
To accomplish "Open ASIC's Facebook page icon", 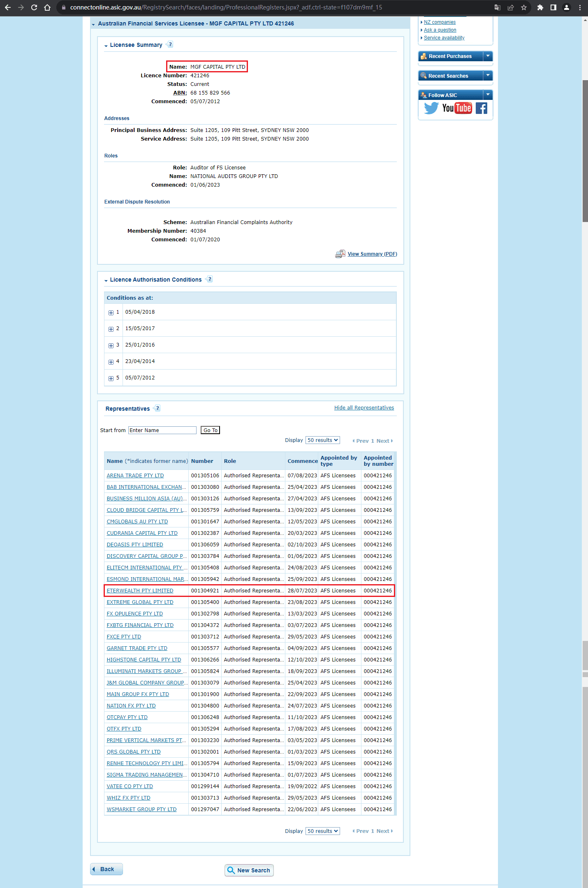I will click(482, 108).
